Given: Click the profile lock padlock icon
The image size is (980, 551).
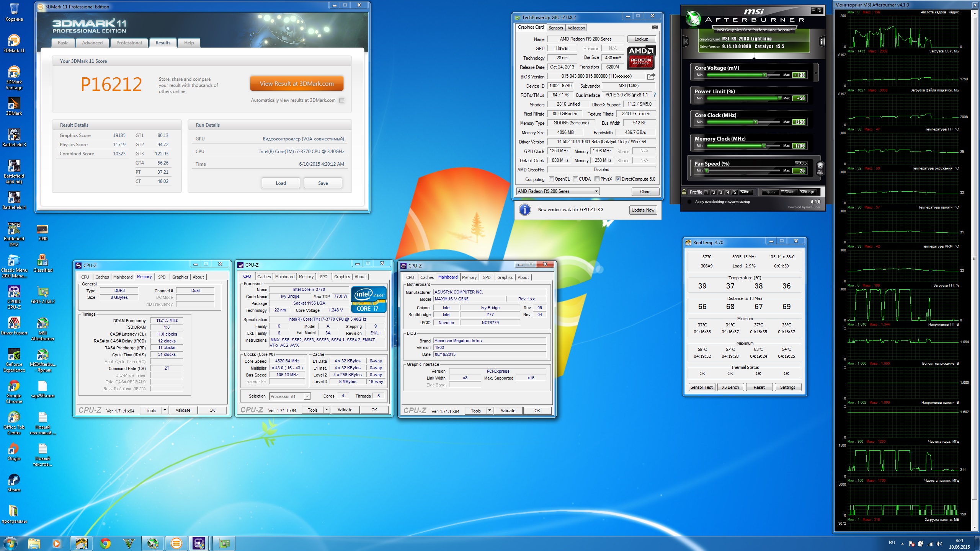Looking at the screenshot, I should tap(684, 192).
